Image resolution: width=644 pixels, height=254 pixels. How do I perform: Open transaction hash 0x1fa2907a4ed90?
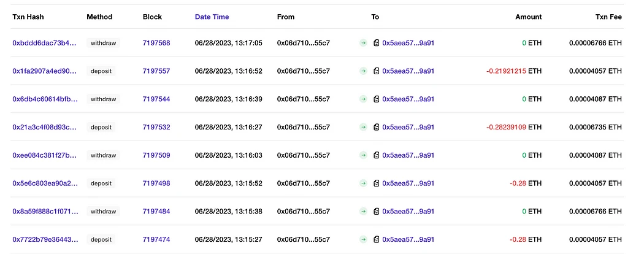(x=45, y=71)
